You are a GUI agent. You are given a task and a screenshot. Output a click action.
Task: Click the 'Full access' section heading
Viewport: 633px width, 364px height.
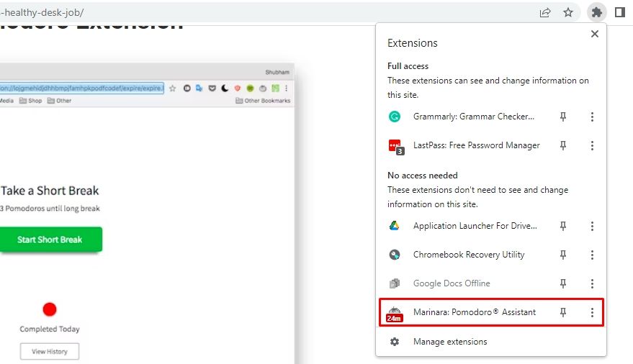coord(408,66)
